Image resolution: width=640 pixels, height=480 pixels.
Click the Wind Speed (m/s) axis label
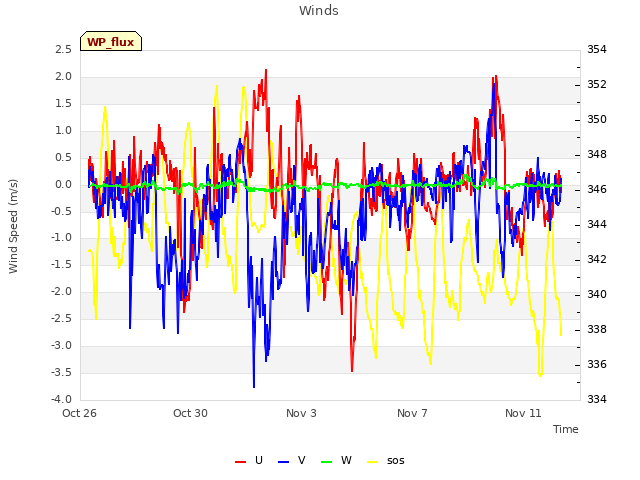tap(13, 226)
